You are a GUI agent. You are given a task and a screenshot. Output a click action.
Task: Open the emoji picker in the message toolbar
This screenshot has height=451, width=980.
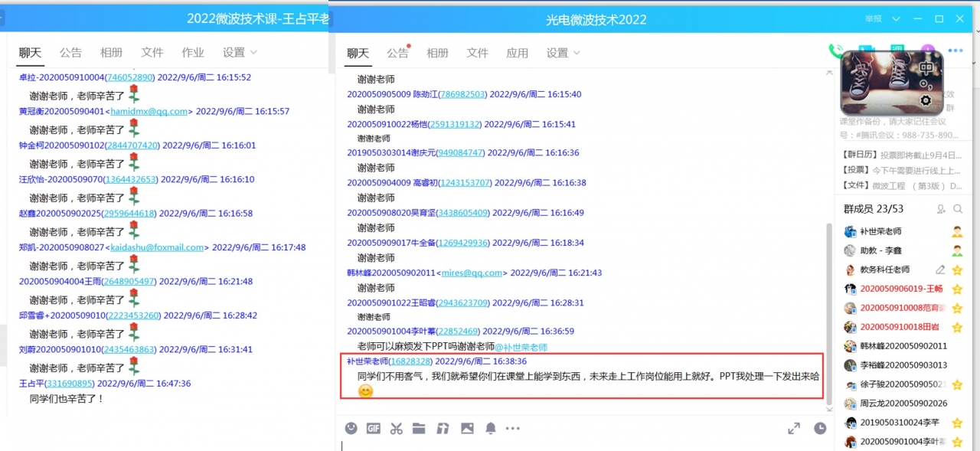[x=351, y=429]
